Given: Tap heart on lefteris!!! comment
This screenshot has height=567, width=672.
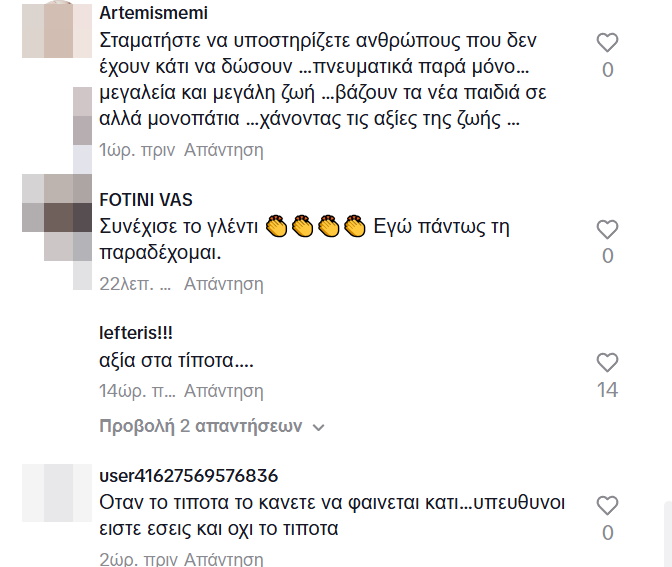Looking at the screenshot, I should [x=607, y=363].
